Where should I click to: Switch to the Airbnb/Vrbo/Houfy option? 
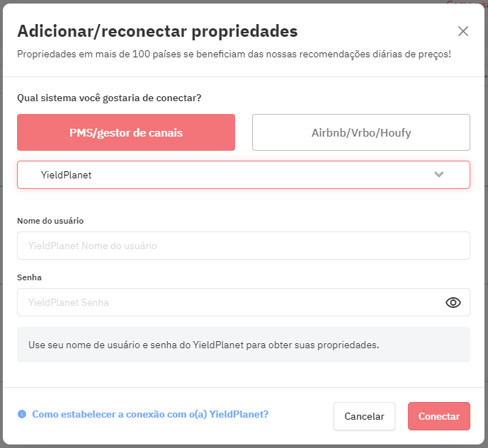(361, 132)
